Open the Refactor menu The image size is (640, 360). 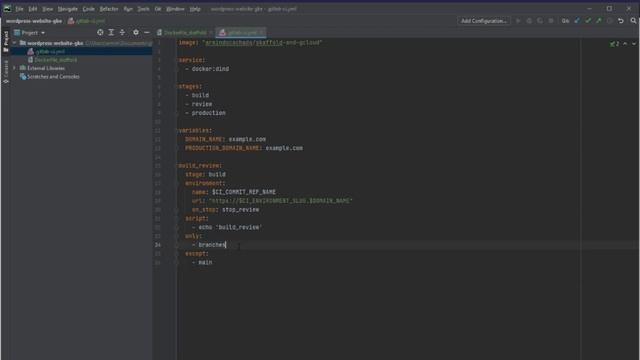pyautogui.click(x=109, y=9)
